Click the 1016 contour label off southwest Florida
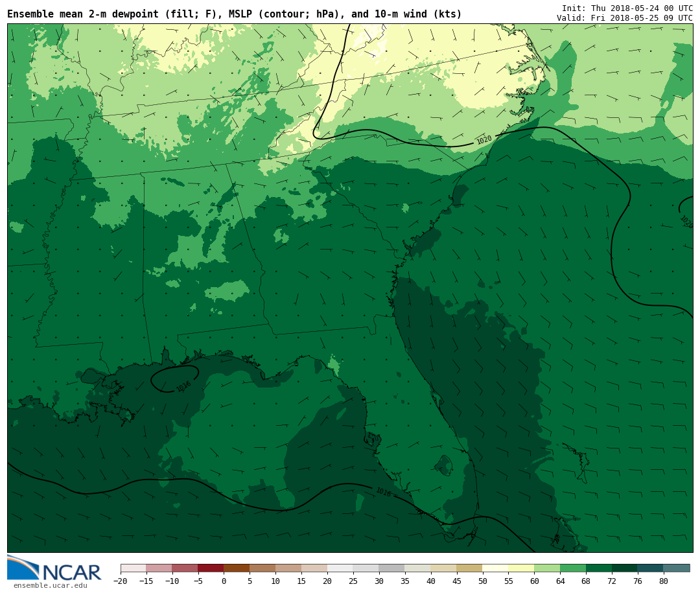Screen dimensions: 700x593 point(384,492)
